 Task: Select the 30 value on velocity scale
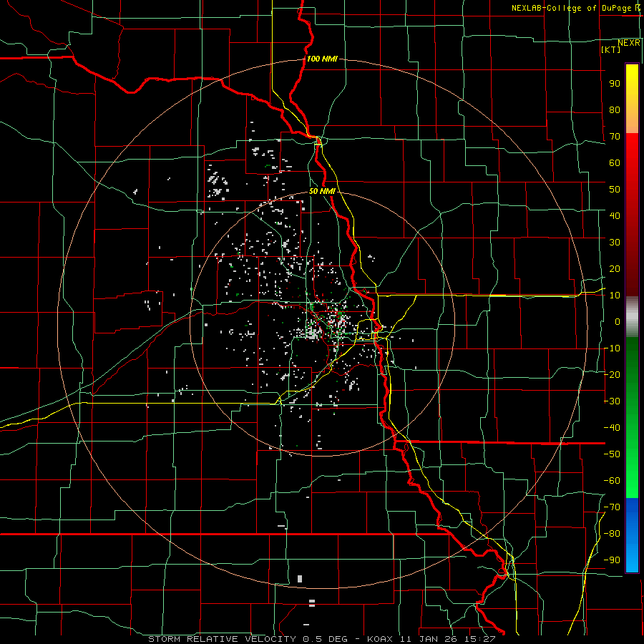615,243
